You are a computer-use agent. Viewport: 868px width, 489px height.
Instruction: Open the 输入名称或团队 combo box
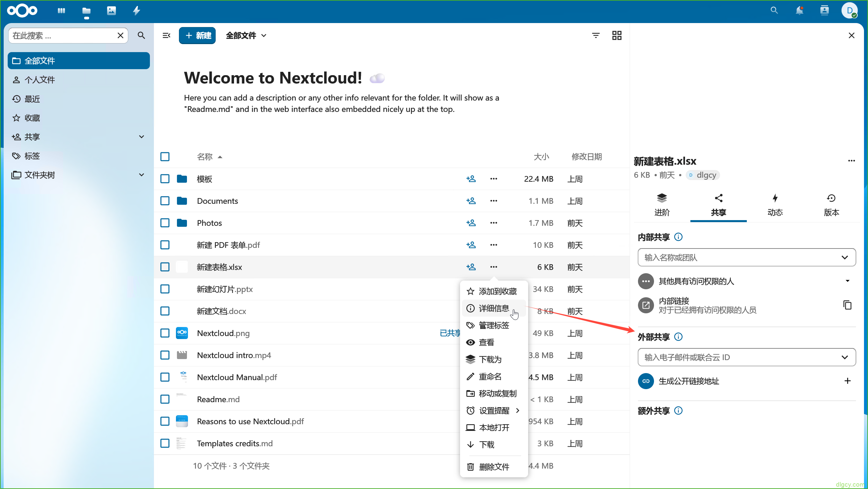pos(747,257)
